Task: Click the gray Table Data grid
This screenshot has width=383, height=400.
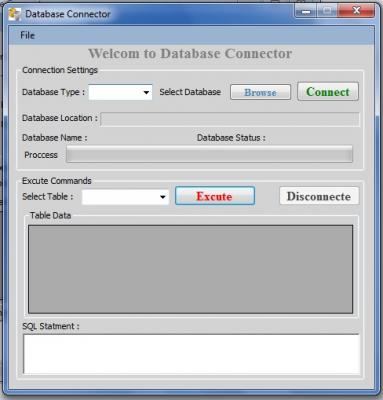Action: 190,269
